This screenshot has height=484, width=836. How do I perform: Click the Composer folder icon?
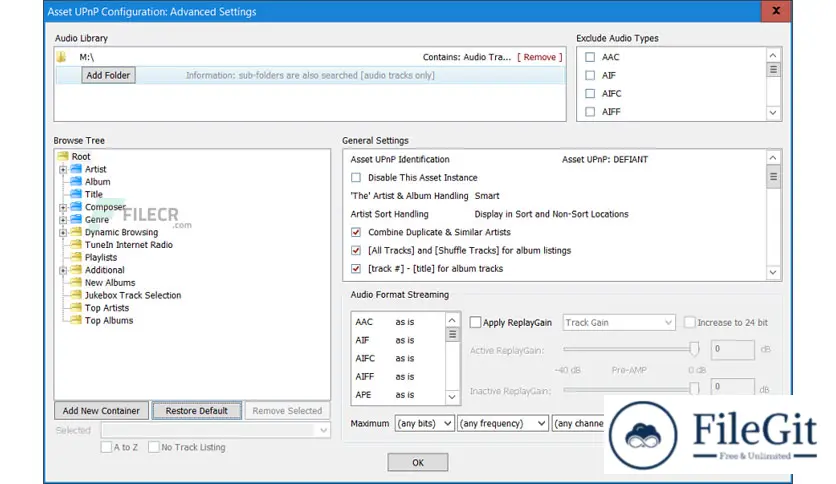(76, 207)
